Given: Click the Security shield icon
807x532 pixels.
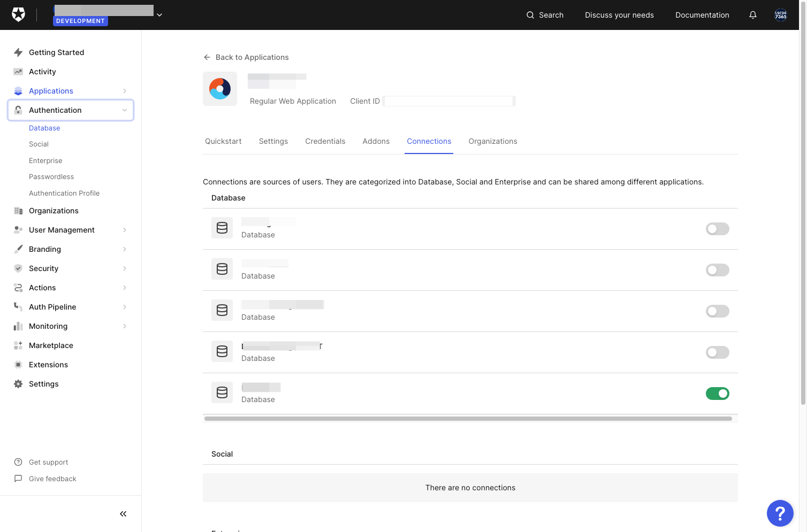Looking at the screenshot, I should 18,268.
